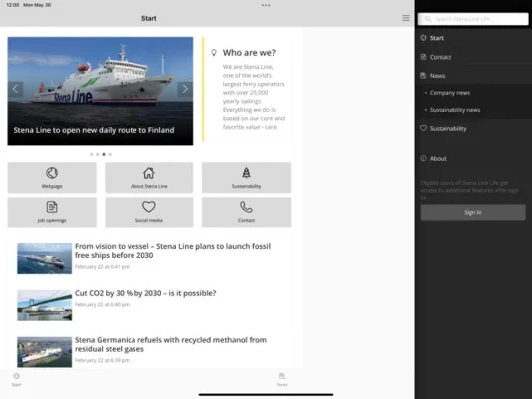This screenshot has height=399, width=532.
Task: Click 'February 22 at 6:39 pm' timestamp
Action: point(102,360)
